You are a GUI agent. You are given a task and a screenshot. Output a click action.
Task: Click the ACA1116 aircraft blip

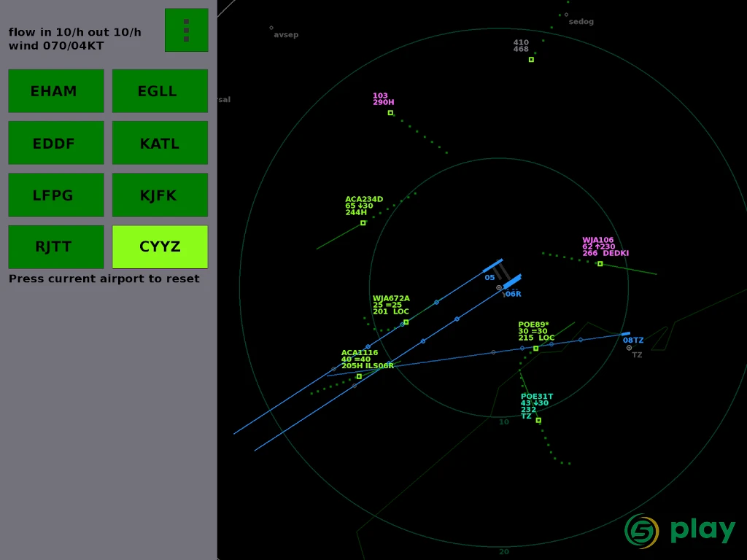point(359,377)
